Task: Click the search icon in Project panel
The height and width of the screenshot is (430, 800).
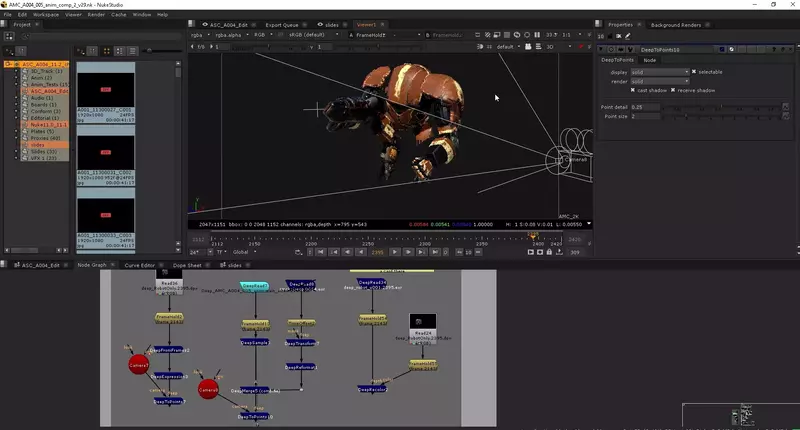Action: [x=25, y=36]
